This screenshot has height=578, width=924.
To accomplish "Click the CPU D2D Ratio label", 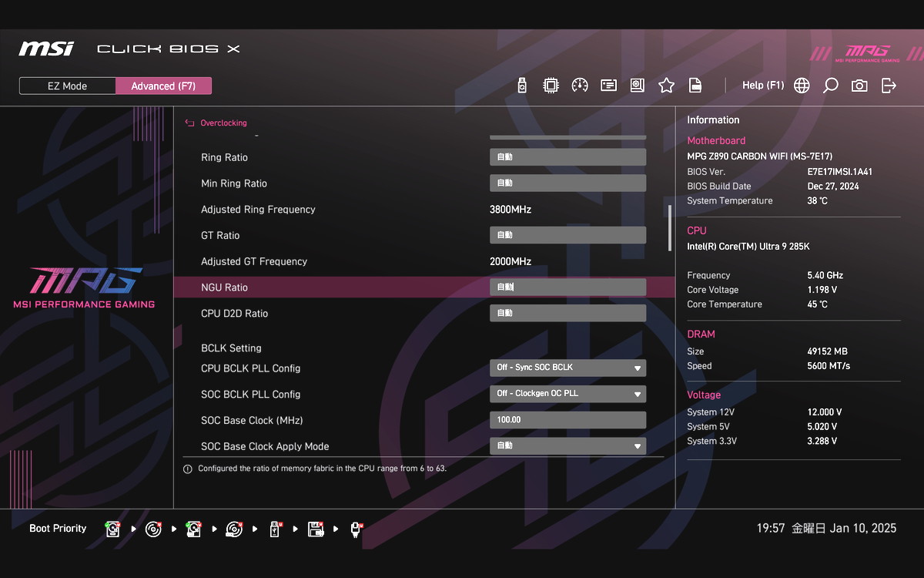I will point(234,314).
